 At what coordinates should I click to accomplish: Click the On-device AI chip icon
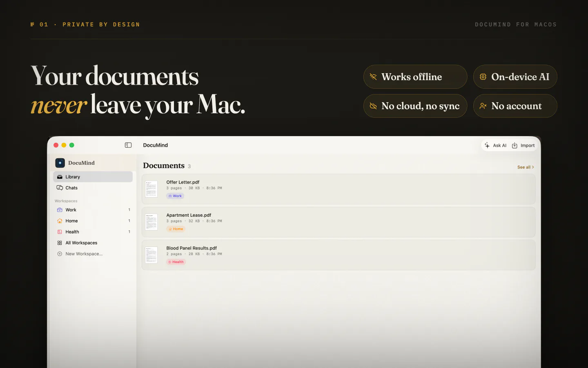[x=483, y=76]
